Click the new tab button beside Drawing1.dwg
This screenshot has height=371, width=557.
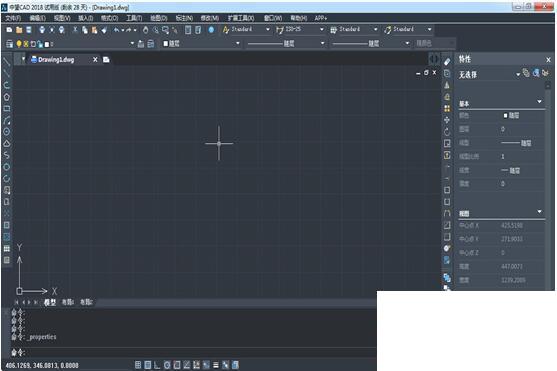click(106, 60)
